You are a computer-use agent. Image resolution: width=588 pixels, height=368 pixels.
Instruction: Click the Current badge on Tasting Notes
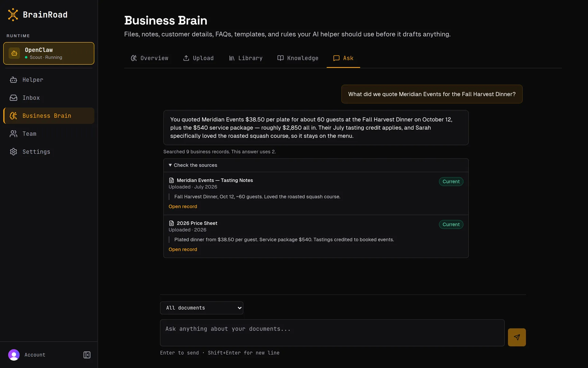coord(451,182)
